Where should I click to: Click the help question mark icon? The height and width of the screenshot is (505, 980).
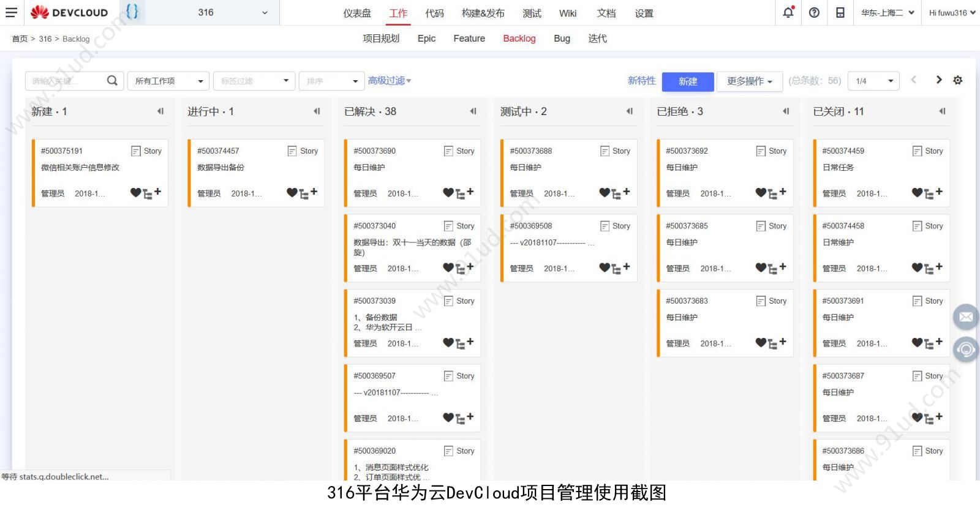coord(814,12)
